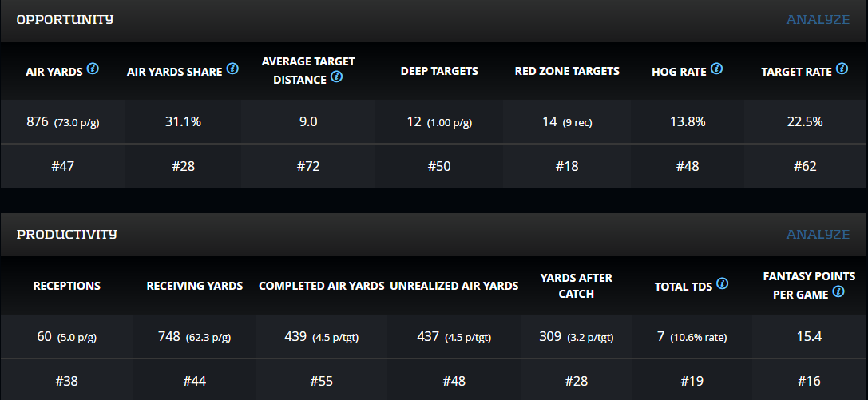Click Analyze in the Opportunity section
The height and width of the screenshot is (400, 868).
(818, 19)
